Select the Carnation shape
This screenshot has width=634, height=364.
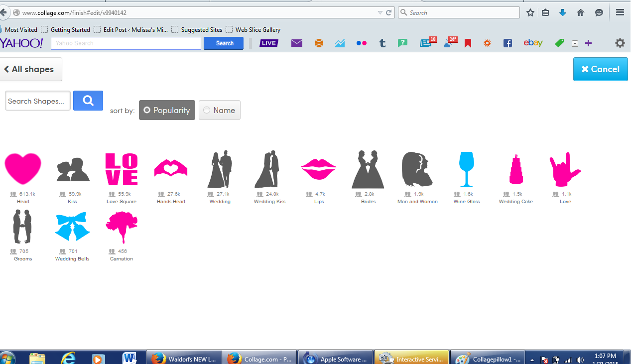click(x=122, y=227)
